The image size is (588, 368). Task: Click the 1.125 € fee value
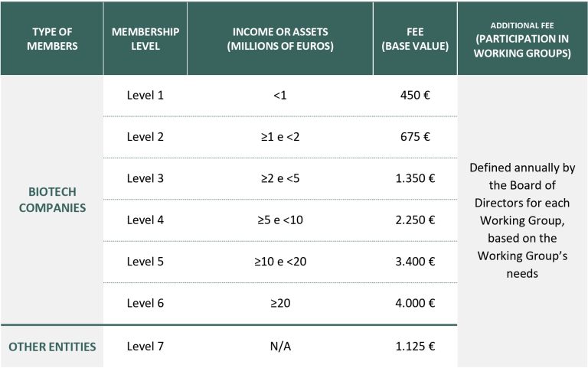pyautogui.click(x=415, y=346)
